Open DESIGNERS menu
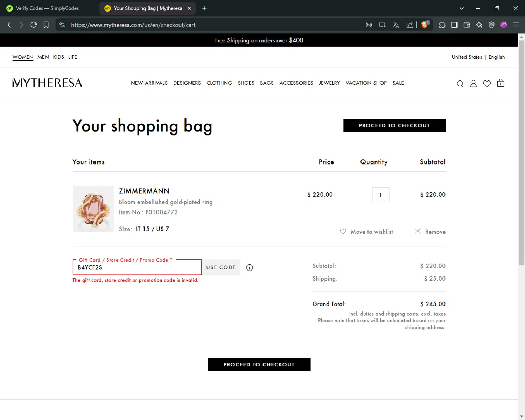This screenshot has height=420, width=525. tap(187, 83)
